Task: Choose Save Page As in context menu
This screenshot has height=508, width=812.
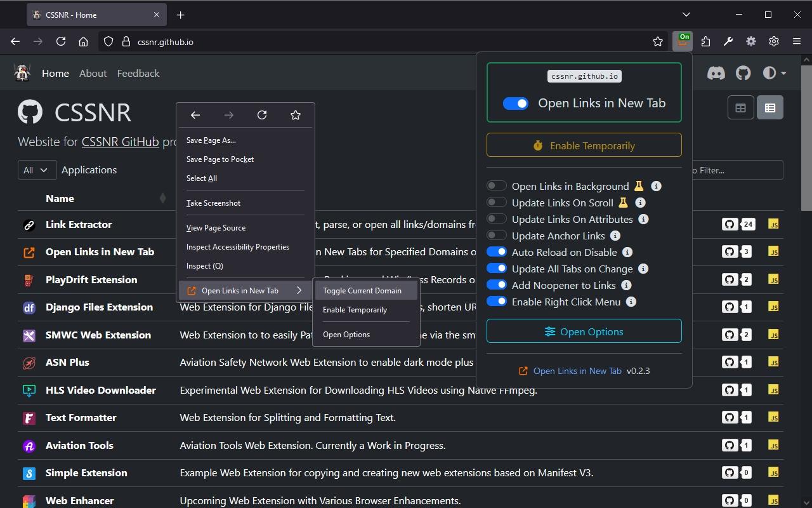Action: (x=211, y=140)
